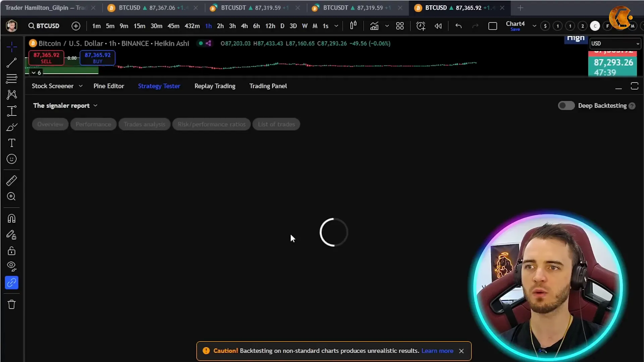
Task: Open the USD currency dropdown
Action: point(615,44)
